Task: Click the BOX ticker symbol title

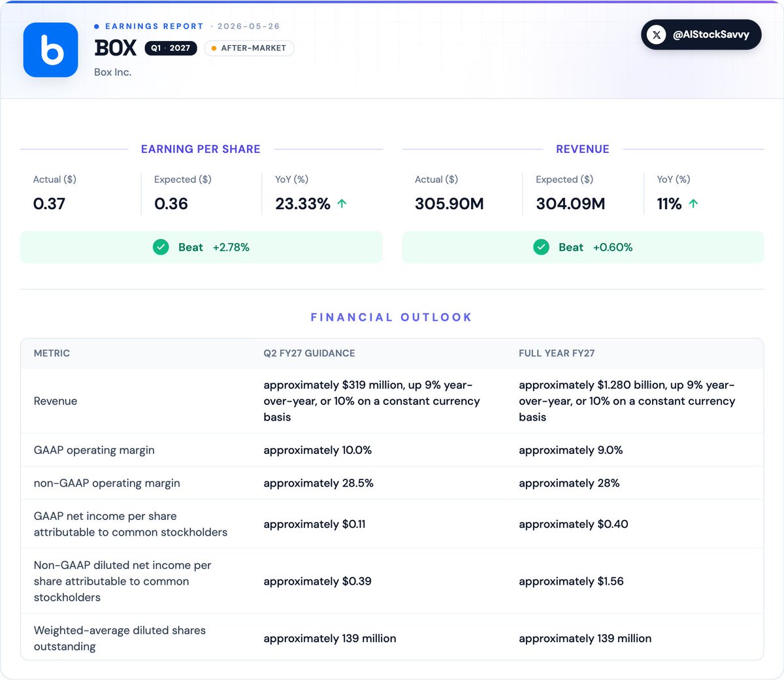Action: pyautogui.click(x=116, y=48)
